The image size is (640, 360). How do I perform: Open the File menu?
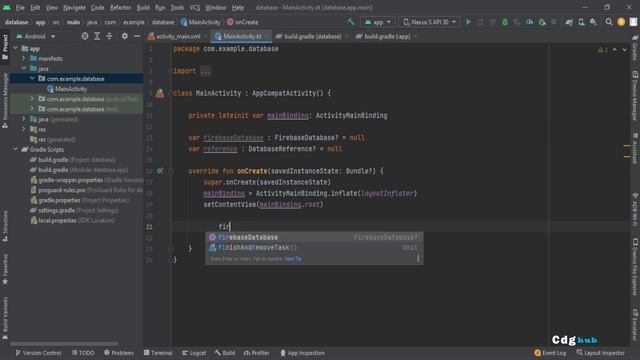[20, 7]
